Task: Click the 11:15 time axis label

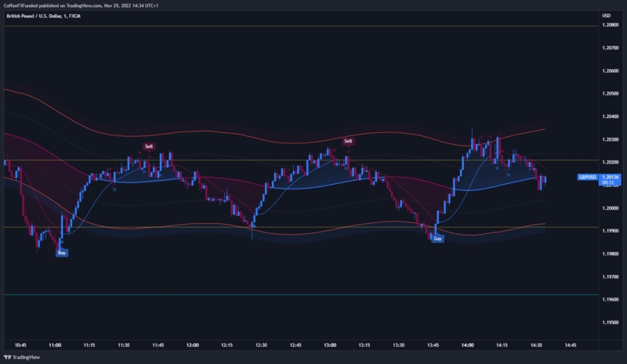Action: [x=89, y=345]
